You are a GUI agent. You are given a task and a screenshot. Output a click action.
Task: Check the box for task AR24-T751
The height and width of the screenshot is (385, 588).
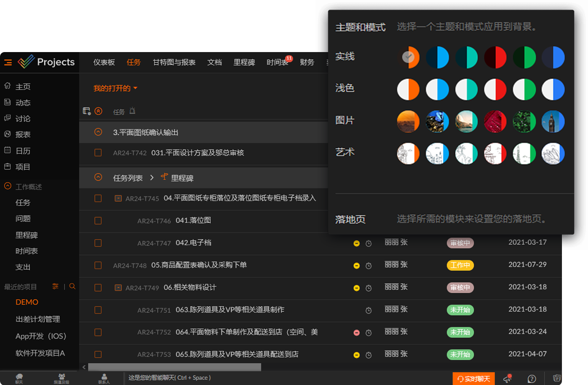pyautogui.click(x=98, y=310)
